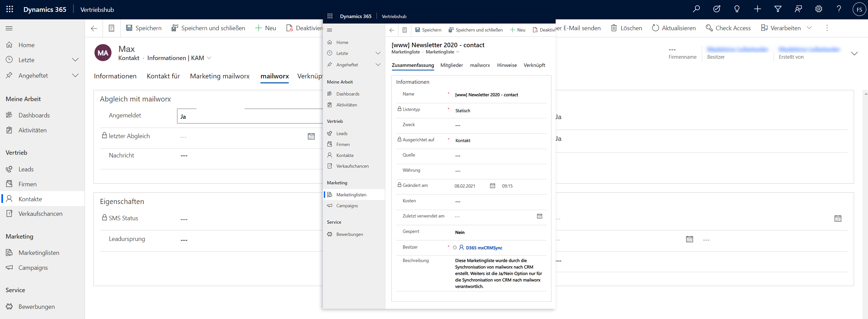Go back using the arrow in Max contact window
This screenshot has width=868, height=319.
click(x=94, y=28)
